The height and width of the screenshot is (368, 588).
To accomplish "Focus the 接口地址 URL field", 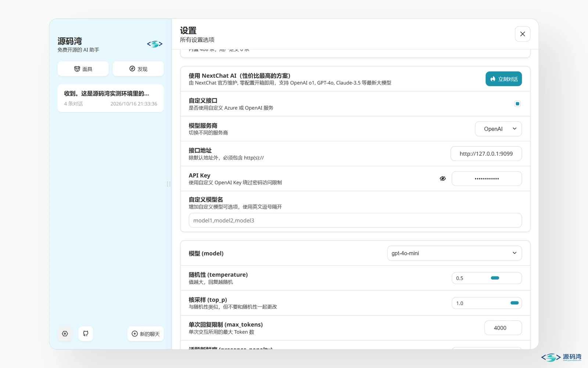I will [486, 154].
